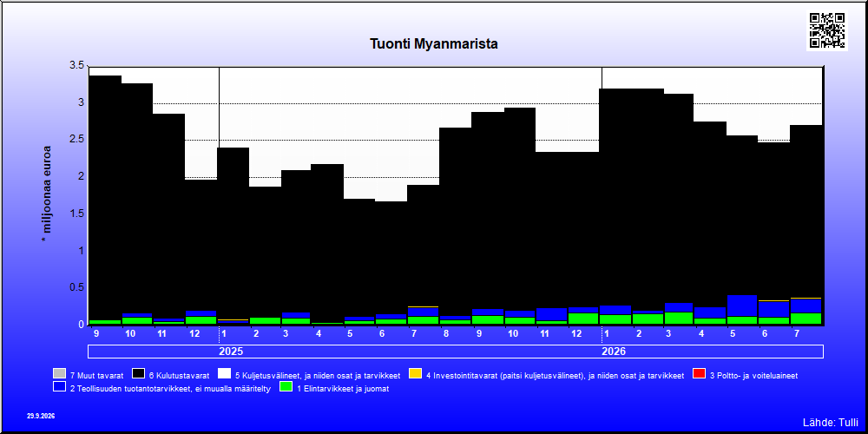Image resolution: width=868 pixels, height=434 pixels.
Task: Click the green segment of March 2026 bar
Action: pos(678,319)
